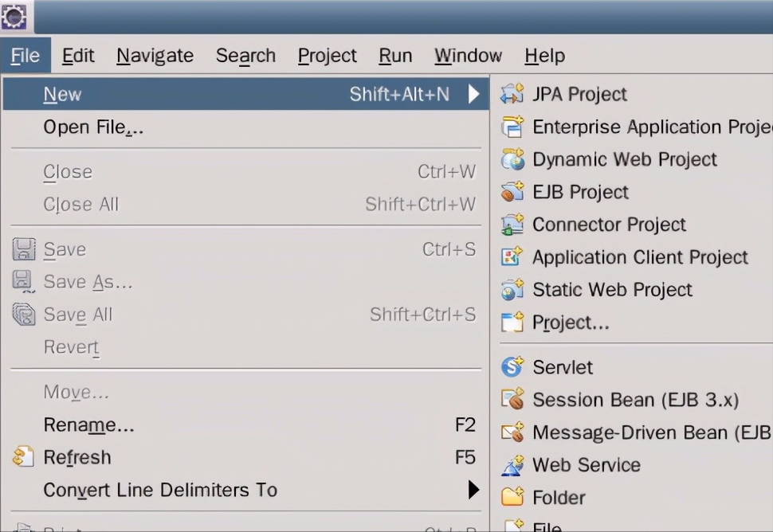Choose Rename... from File menu

point(245,424)
